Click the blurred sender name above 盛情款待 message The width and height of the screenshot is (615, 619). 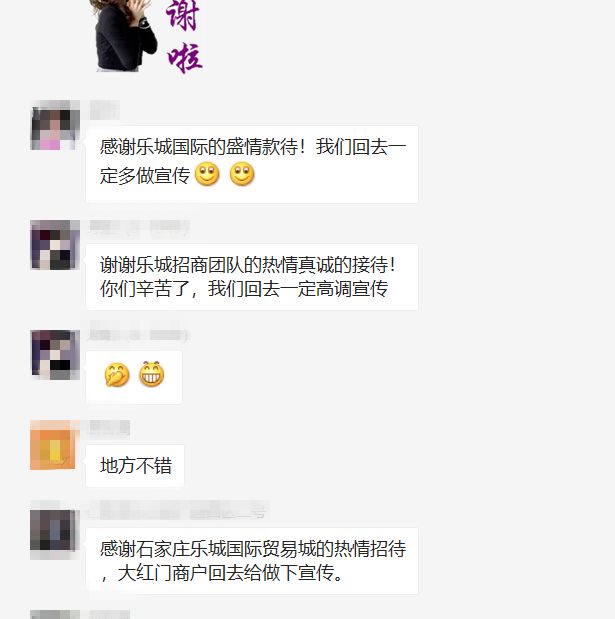click(x=105, y=110)
